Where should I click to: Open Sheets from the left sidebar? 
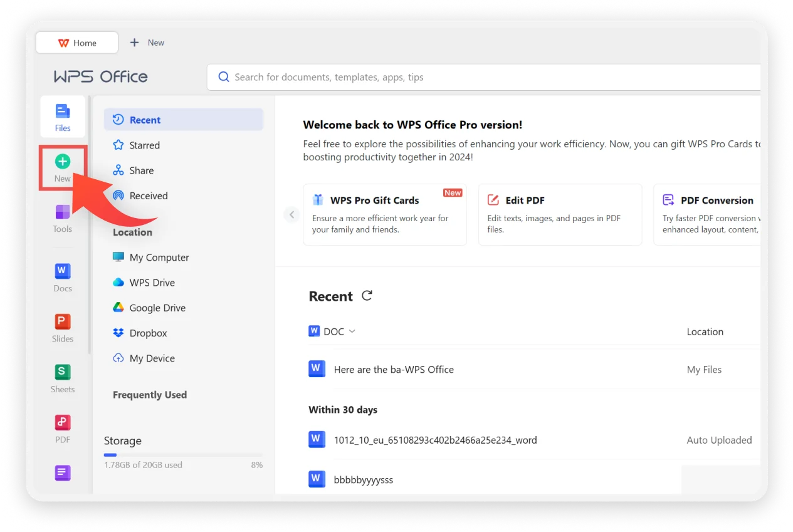[x=63, y=378]
